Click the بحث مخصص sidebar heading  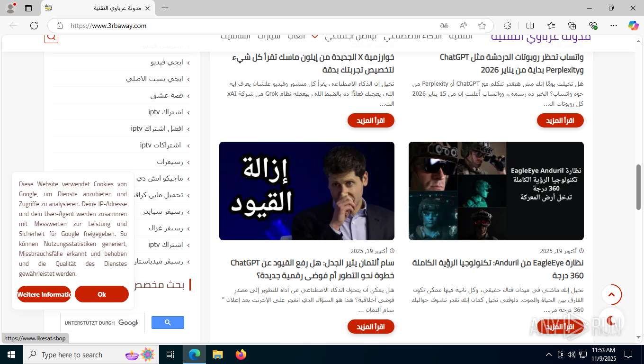tap(160, 284)
